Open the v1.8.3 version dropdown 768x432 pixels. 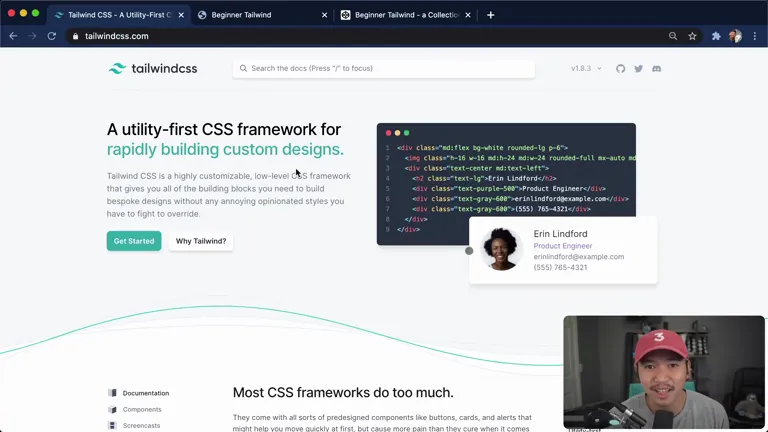[x=586, y=69]
